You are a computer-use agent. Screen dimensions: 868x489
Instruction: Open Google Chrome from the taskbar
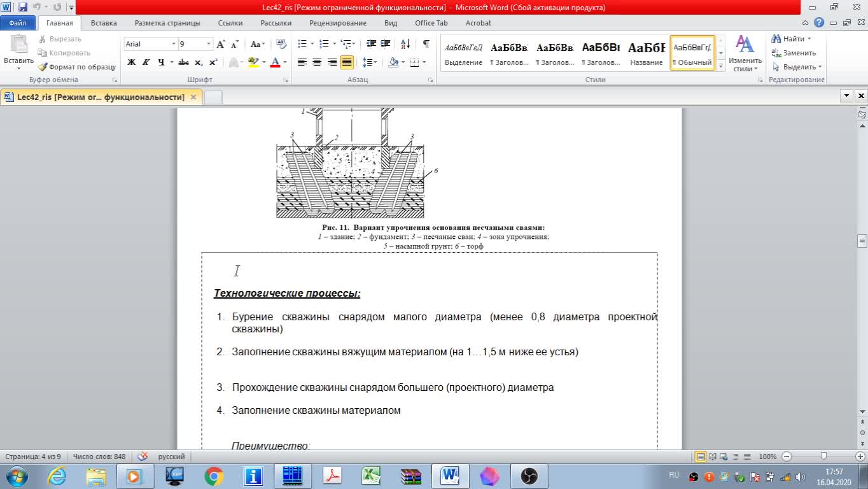[x=214, y=476]
